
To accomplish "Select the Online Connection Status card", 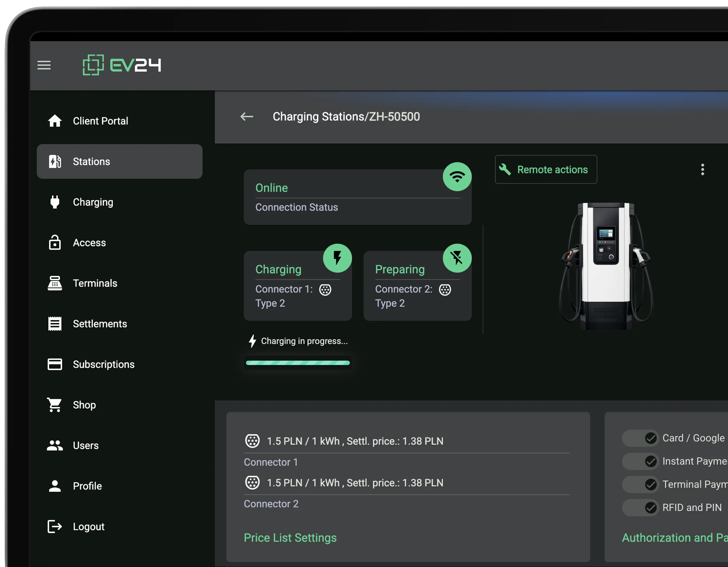I will [357, 197].
